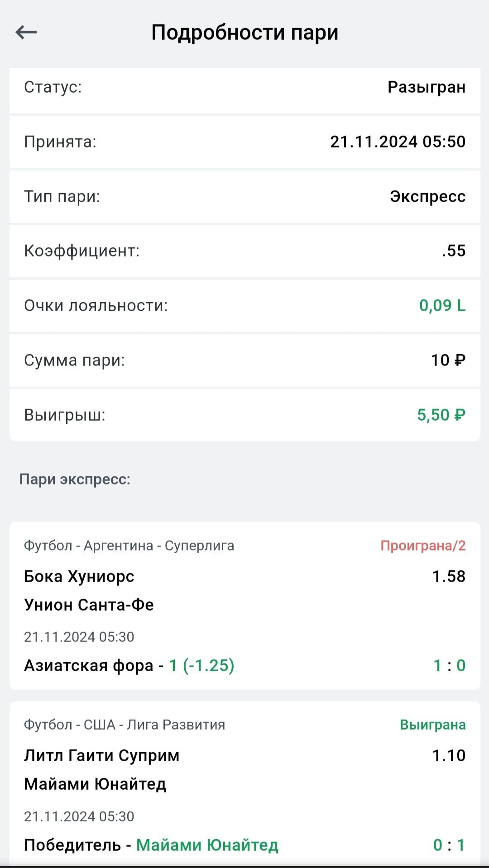Viewport: 489px width, 868px height.
Task: Open the Футбол - США - Лига Развития label
Action: pyautogui.click(x=125, y=725)
